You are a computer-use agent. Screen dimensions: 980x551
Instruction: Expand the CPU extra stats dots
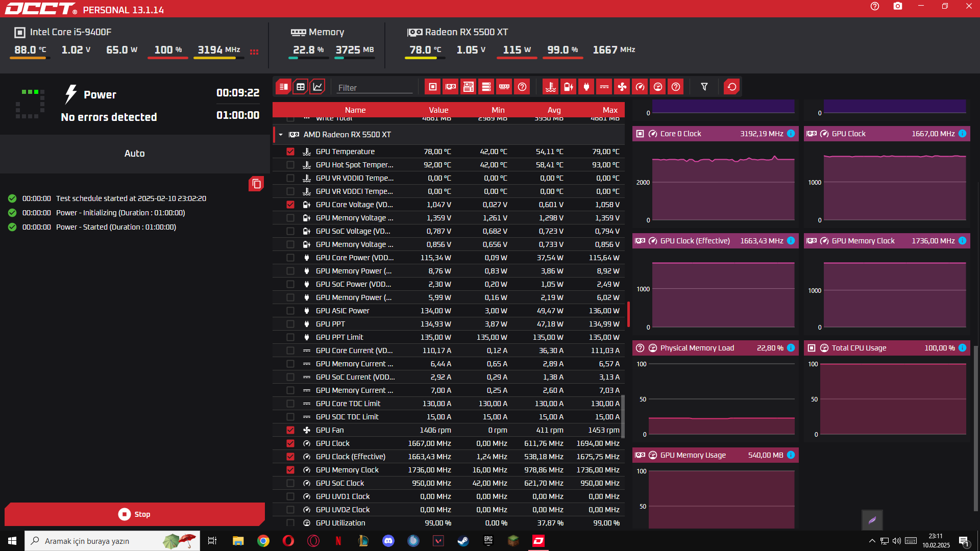[254, 52]
